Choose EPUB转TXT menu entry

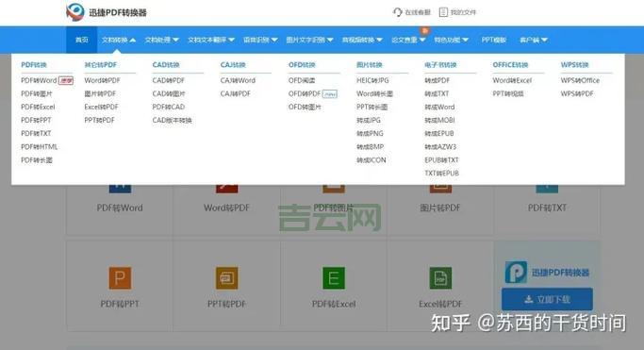point(441,159)
